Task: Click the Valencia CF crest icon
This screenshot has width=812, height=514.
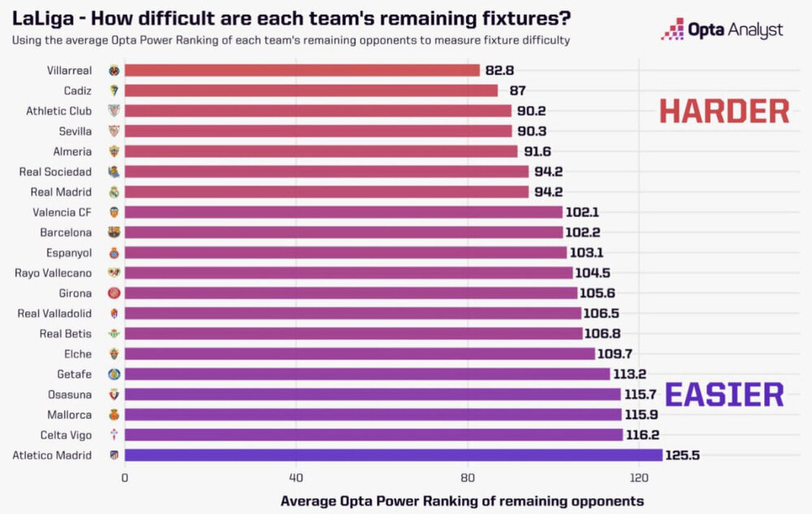Action: 114,213
